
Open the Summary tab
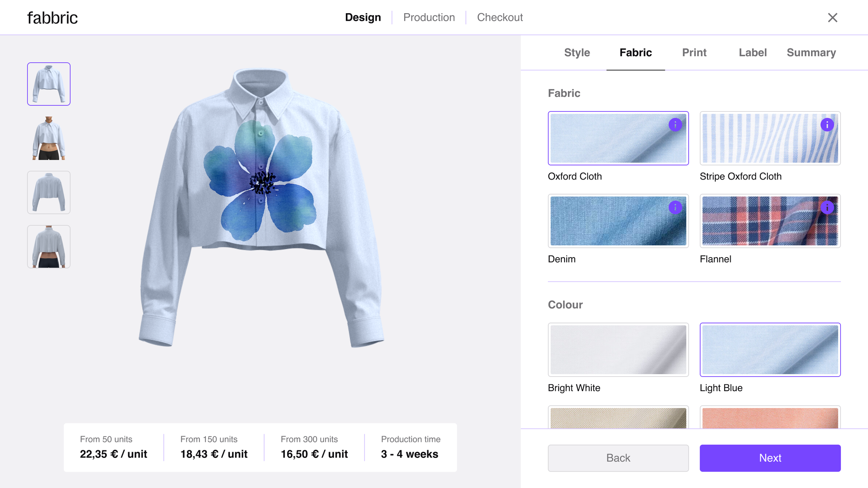[x=811, y=53]
